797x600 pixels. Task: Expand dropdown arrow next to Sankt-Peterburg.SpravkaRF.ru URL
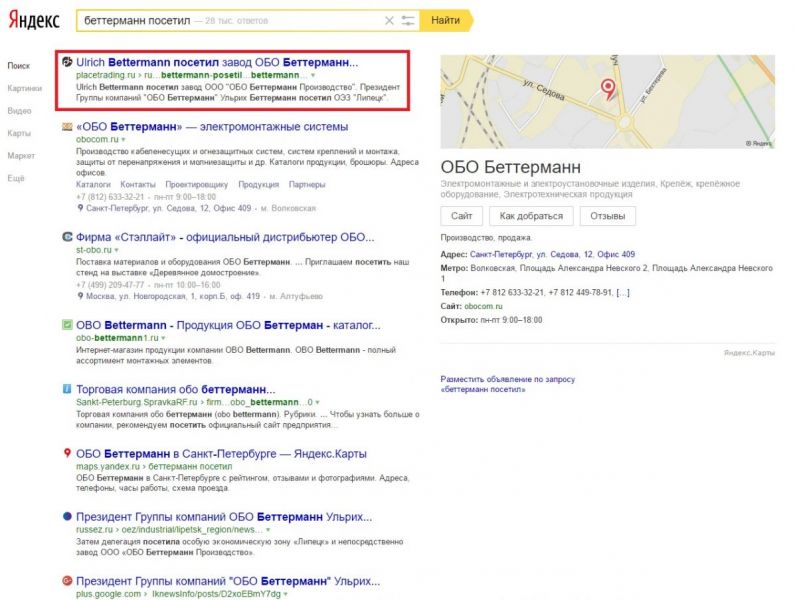318,402
